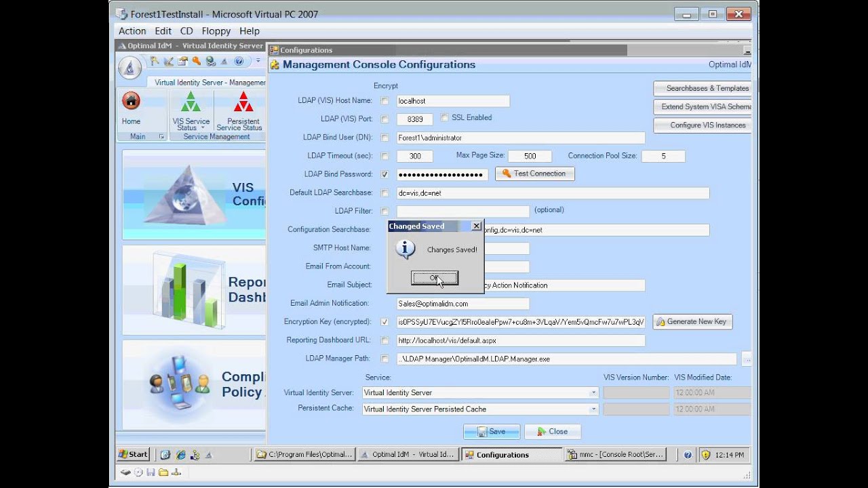Open the blue question-mark help icon in quick toolbar
The image size is (868, 488).
pyautogui.click(x=239, y=61)
